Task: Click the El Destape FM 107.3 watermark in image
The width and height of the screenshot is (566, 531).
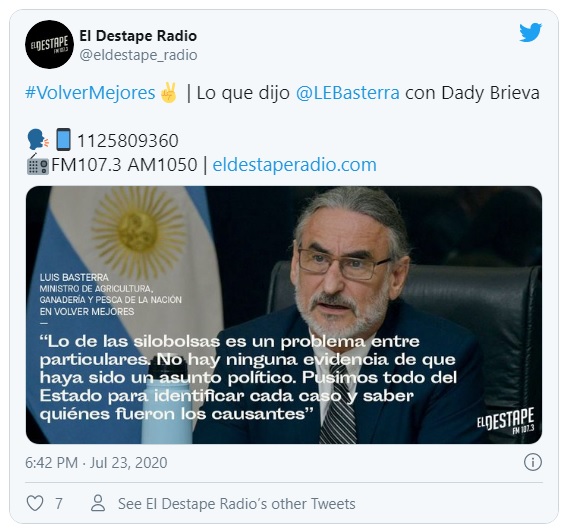Action: pyautogui.click(x=505, y=421)
